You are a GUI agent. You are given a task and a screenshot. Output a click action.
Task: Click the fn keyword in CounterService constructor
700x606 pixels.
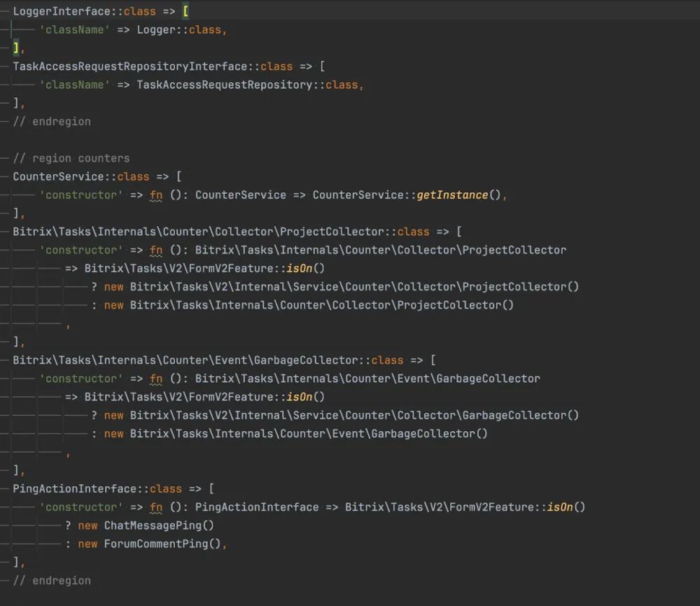[x=156, y=195]
